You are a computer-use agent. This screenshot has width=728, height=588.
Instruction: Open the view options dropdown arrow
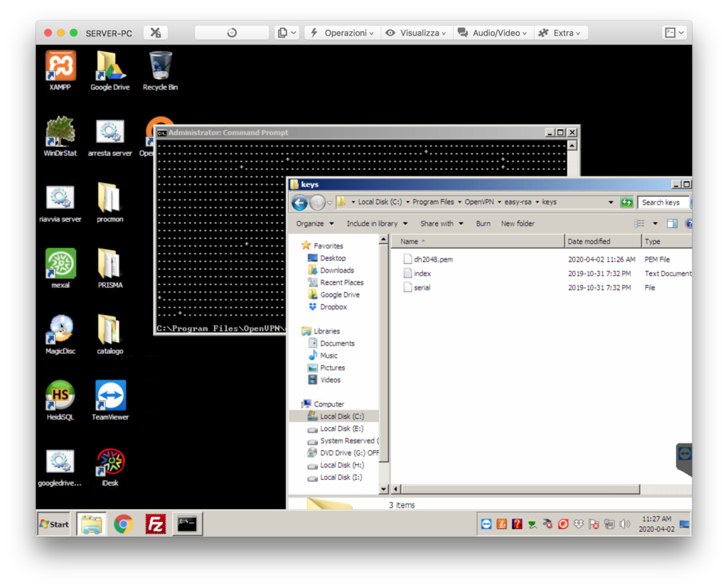655,224
